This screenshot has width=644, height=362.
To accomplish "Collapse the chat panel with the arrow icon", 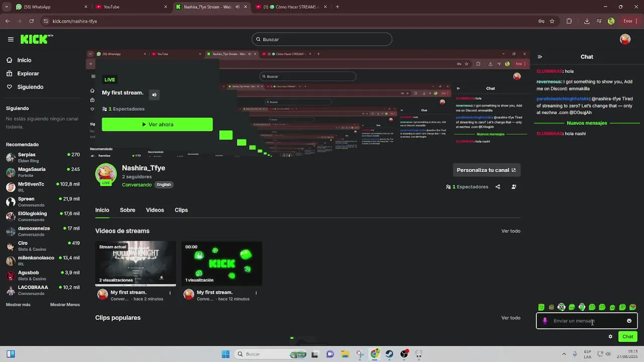I will 540,57.
